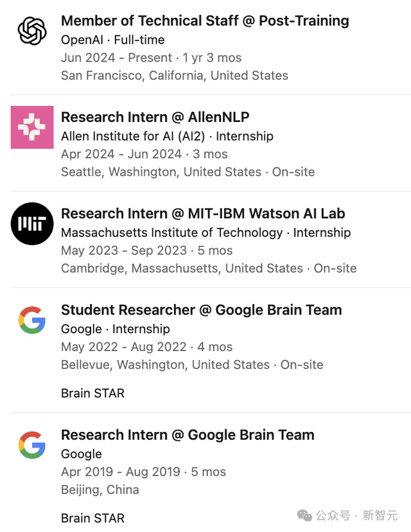Open the pink Allen Institute AI2 logo
This screenshot has width=411, height=532.
tap(32, 127)
